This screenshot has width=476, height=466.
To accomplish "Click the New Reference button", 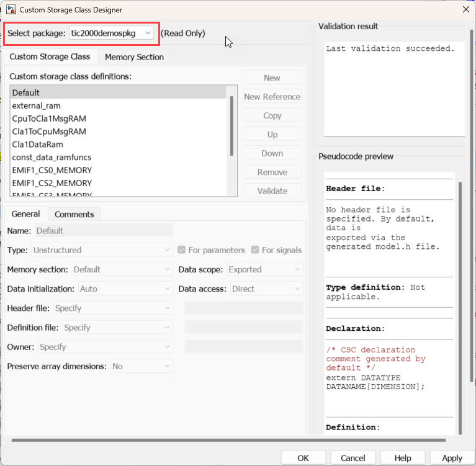I will pyautogui.click(x=272, y=97).
